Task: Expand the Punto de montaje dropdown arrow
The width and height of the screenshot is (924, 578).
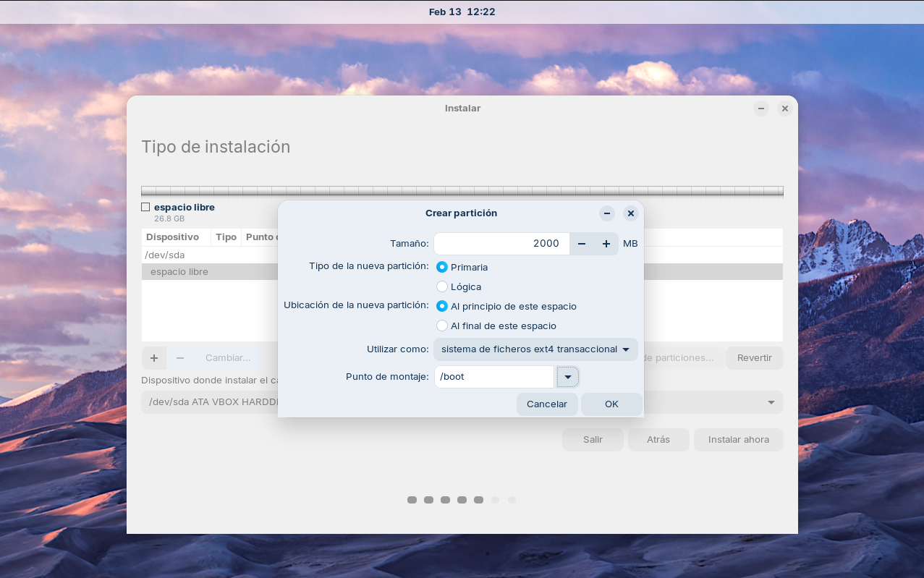Action: coord(568,377)
